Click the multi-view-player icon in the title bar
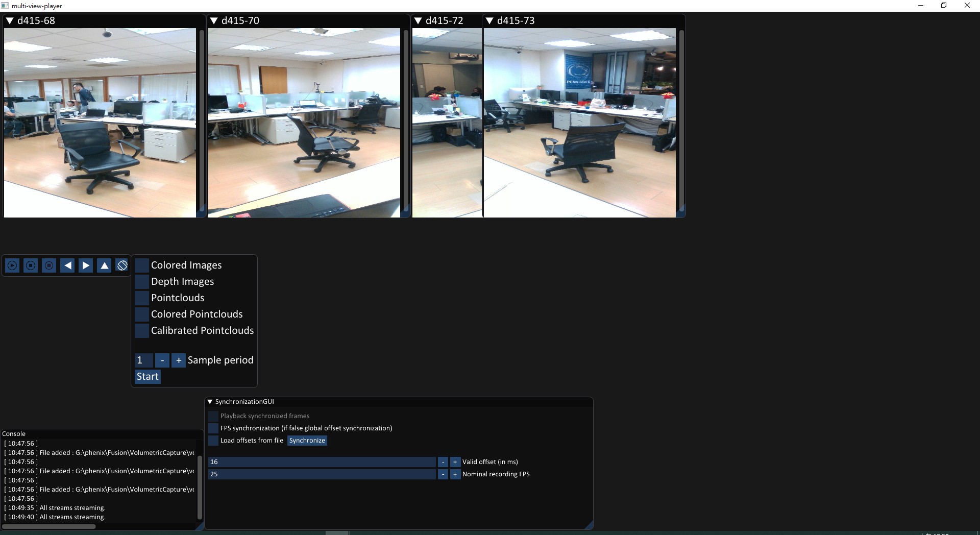 tap(5, 5)
